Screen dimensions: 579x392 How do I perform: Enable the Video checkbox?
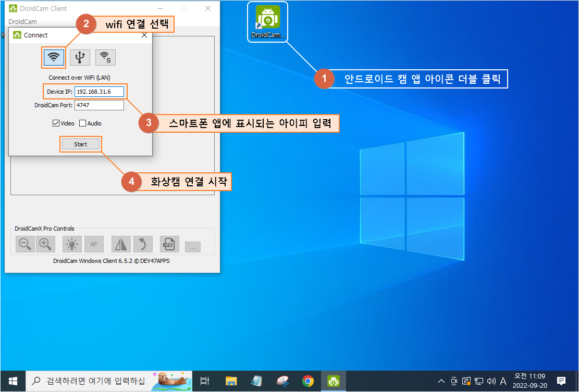[x=56, y=123]
